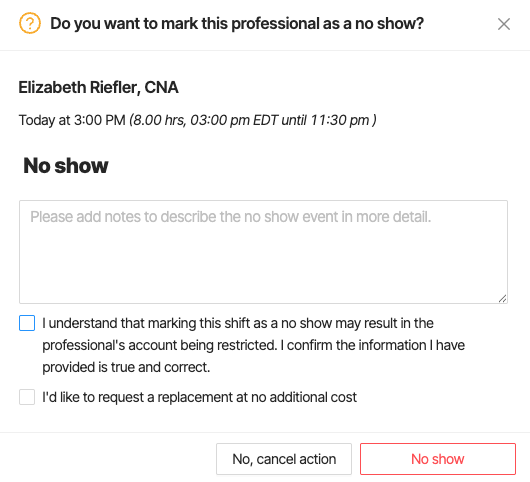Click "No, cancel action" button
Image resolution: width=530 pixels, height=482 pixels.
[284, 459]
